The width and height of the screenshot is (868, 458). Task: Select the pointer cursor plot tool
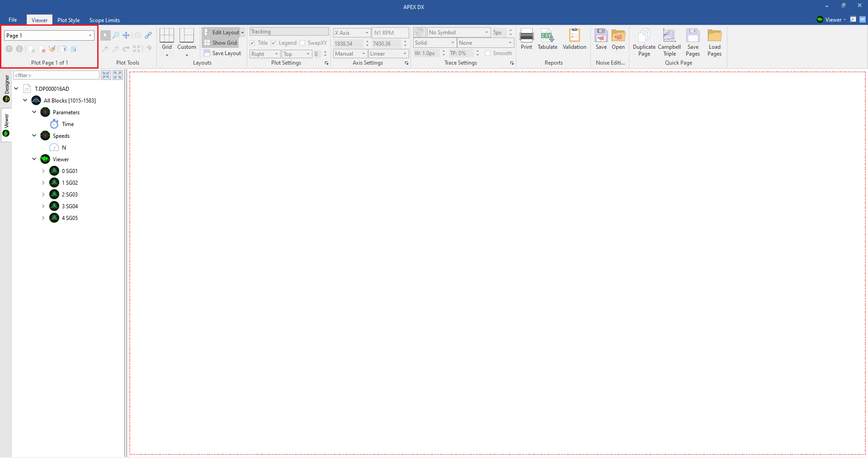105,35
